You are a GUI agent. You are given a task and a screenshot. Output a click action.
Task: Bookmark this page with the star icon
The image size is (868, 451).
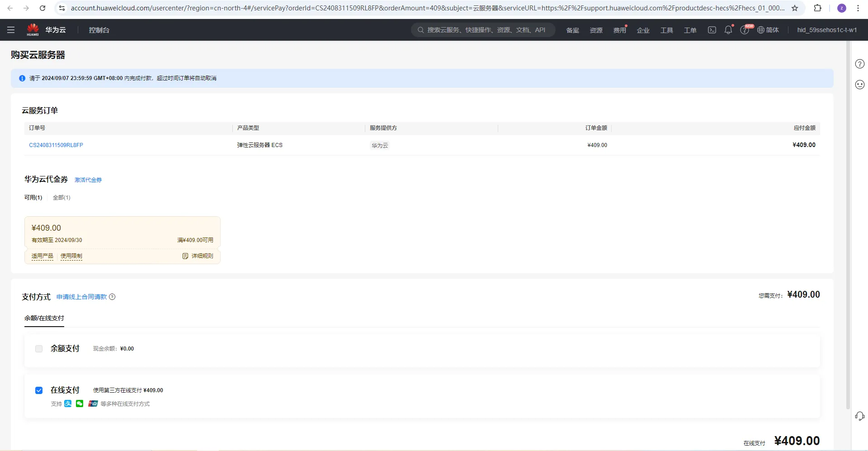point(795,8)
